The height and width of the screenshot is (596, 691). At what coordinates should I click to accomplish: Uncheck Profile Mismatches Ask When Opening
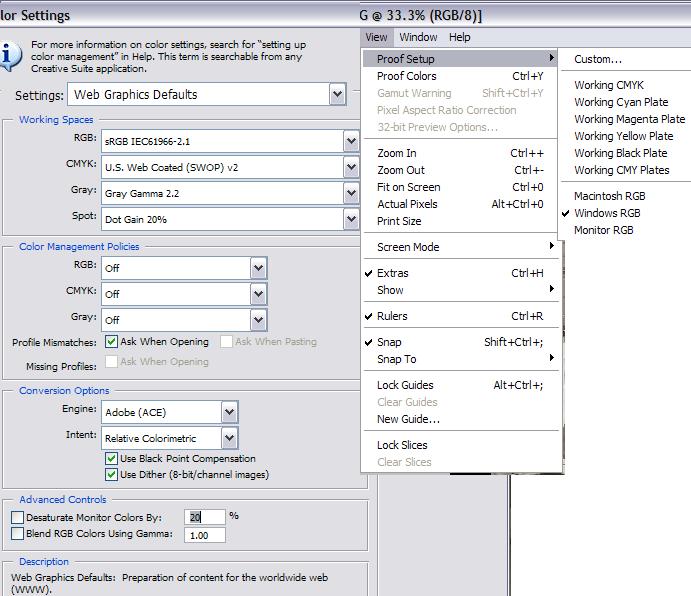pyautogui.click(x=111, y=342)
